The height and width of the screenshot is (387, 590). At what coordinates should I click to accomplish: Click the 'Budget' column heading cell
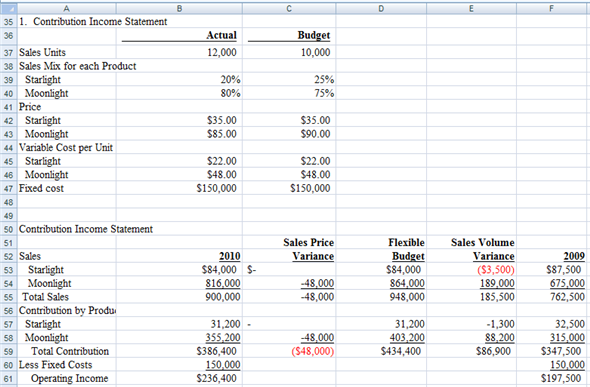click(314, 35)
